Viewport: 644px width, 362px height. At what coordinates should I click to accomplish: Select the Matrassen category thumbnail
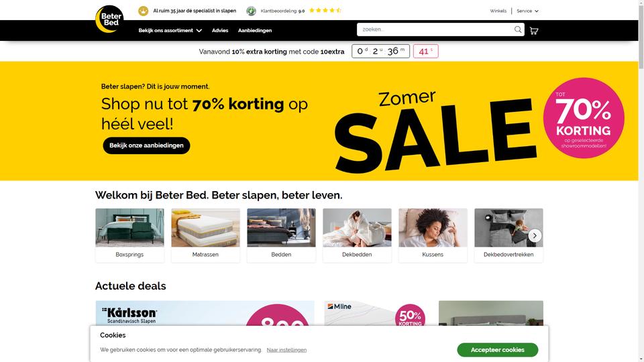pos(205,235)
